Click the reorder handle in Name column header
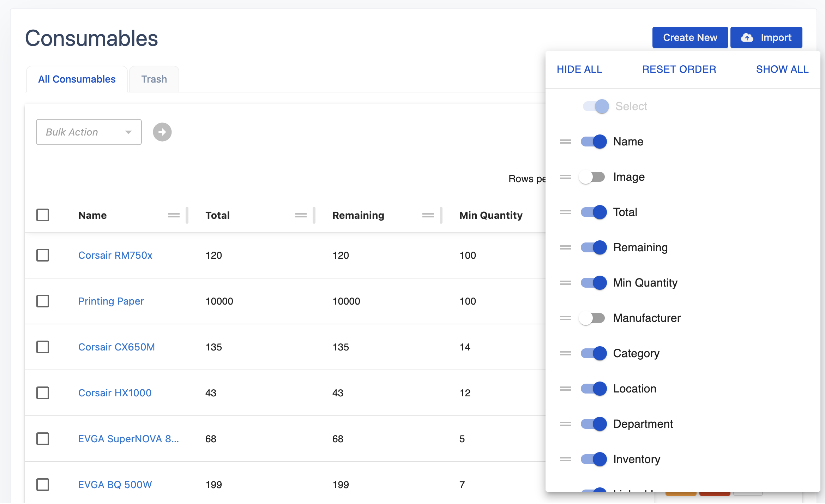 174,215
